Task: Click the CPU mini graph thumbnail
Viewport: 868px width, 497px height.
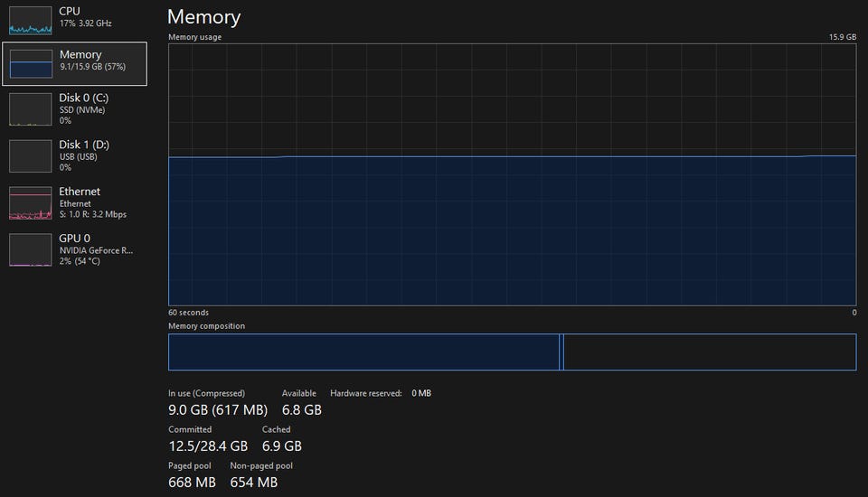Action: (31, 20)
